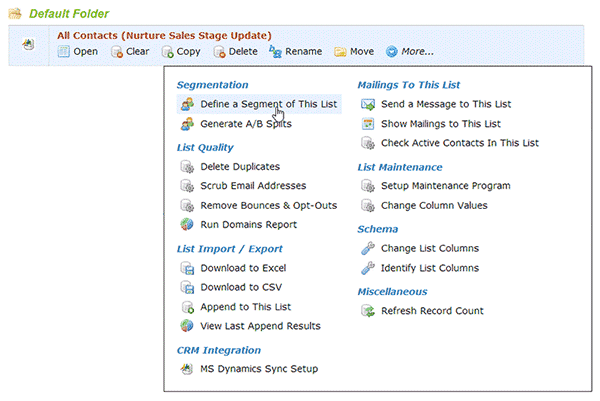Click the list icon beside All Contacts
The height and width of the screenshot is (401, 600).
(x=28, y=44)
